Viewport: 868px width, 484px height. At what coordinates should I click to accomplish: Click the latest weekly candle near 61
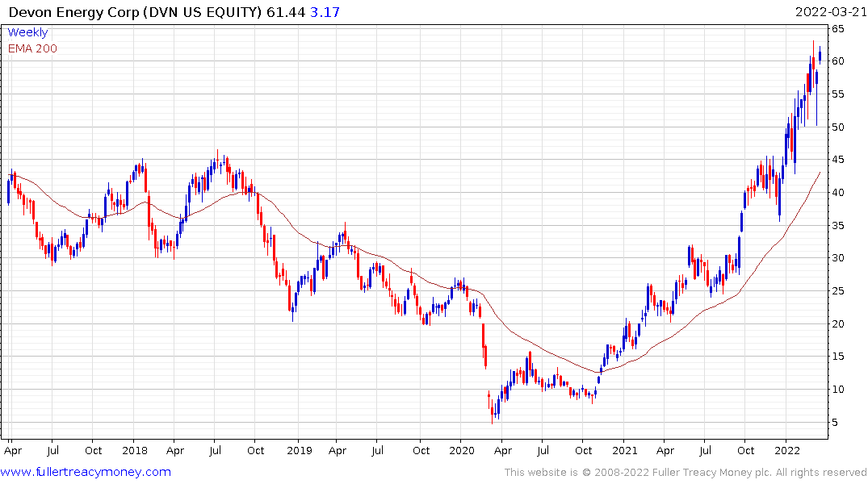[820, 55]
